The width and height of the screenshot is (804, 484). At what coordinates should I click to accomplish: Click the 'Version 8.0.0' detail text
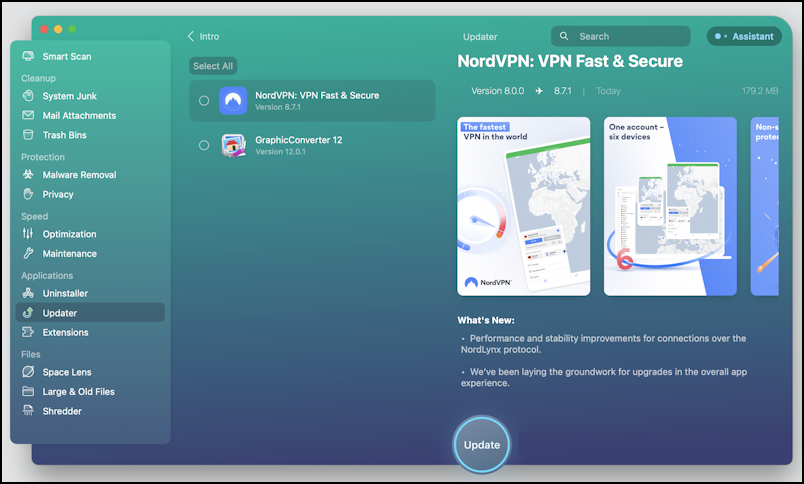pos(497,91)
